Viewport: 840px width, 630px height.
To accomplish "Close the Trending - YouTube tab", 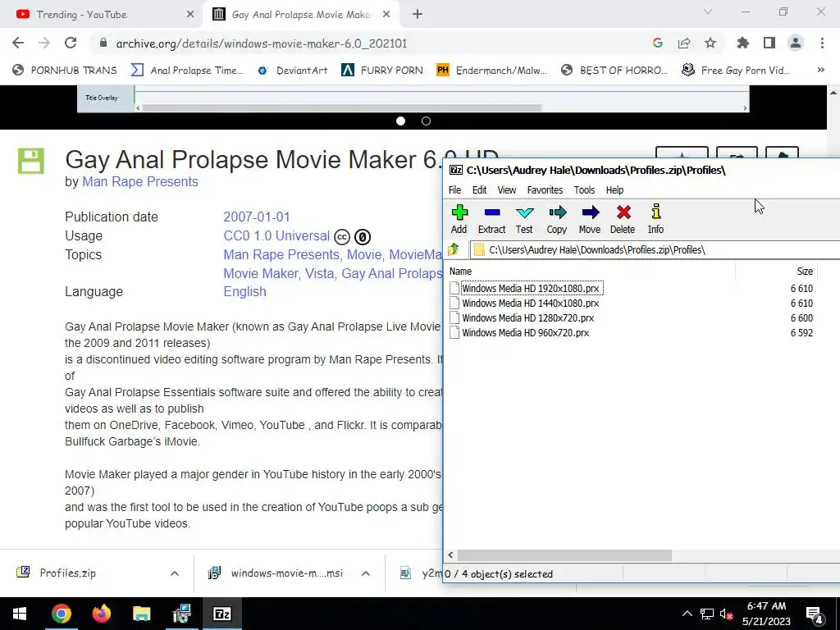I will tap(190, 15).
